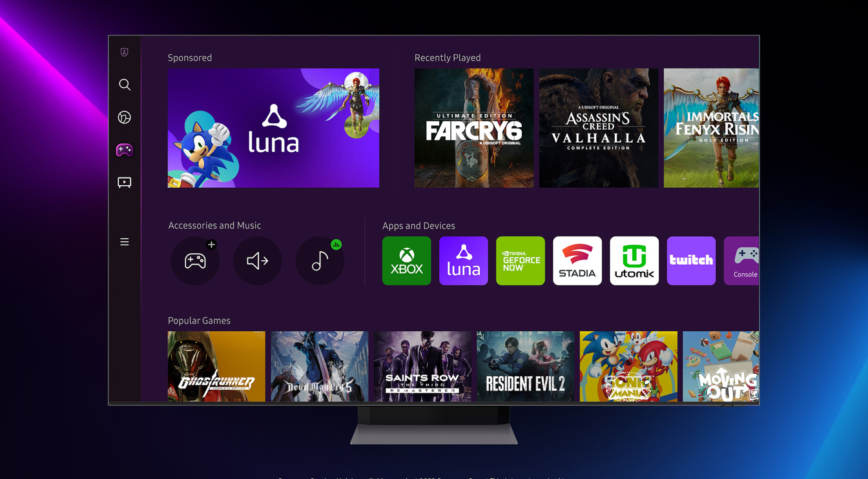Launch the Twitch app tile
Viewport: 868px width, 479px height.
(x=691, y=261)
